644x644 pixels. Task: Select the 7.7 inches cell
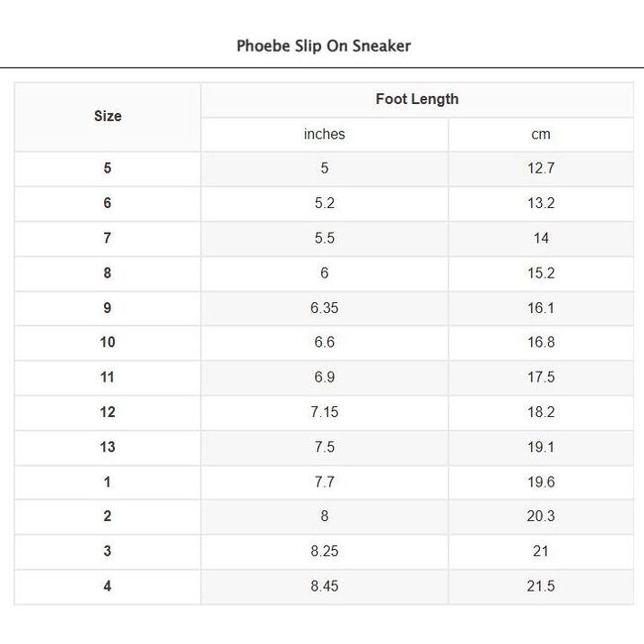tap(324, 483)
